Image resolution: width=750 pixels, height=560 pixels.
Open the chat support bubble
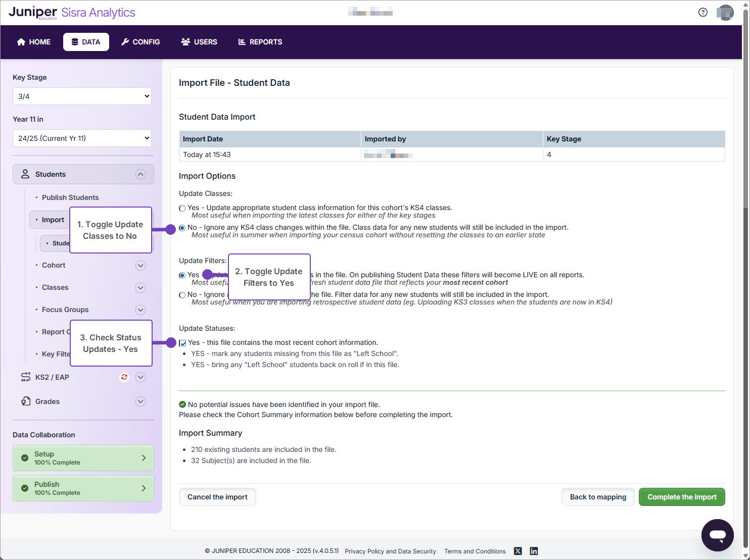tap(717, 535)
